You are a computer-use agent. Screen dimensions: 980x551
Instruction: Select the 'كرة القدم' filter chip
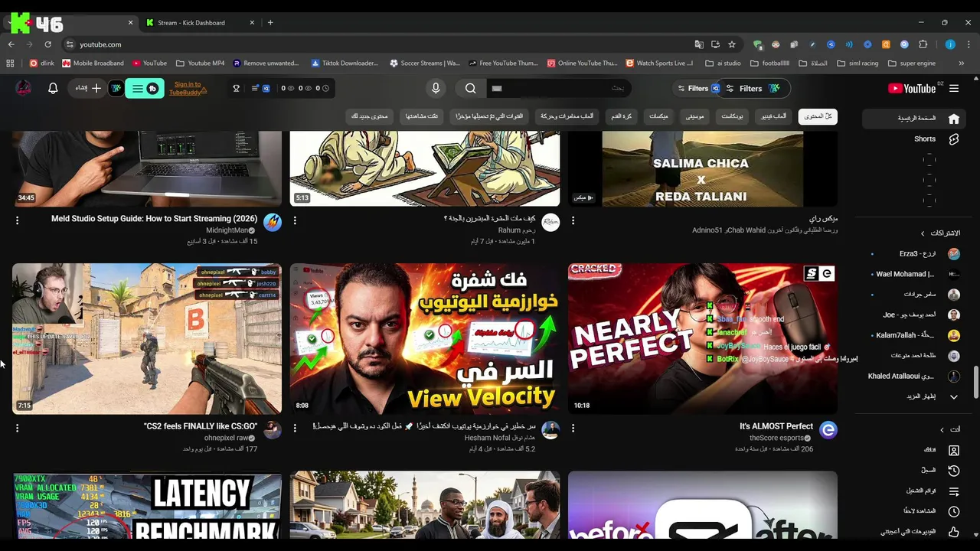pyautogui.click(x=621, y=116)
